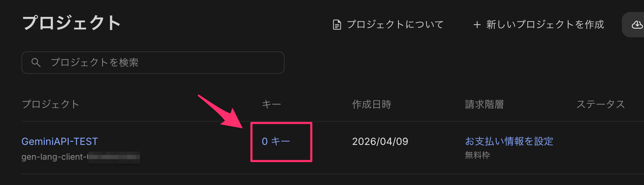Click the magnifier icon in the search box
The image size is (644, 185).
coord(36,63)
